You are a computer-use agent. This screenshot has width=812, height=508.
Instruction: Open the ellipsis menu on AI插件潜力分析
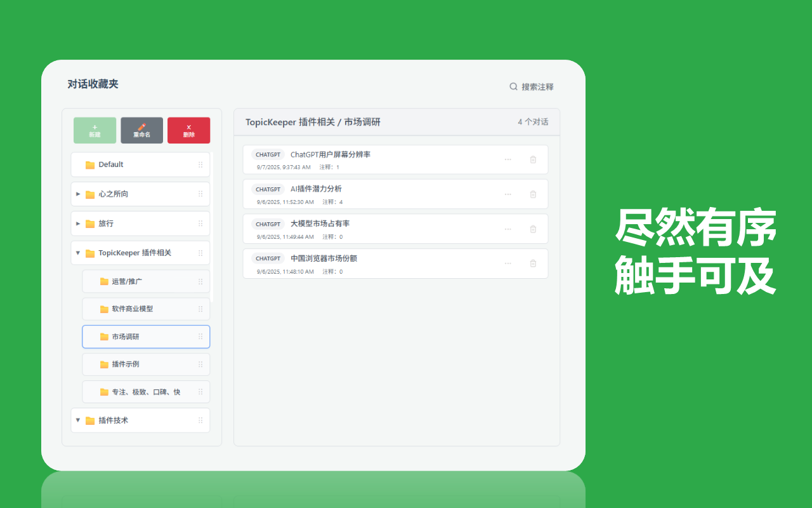point(507,194)
